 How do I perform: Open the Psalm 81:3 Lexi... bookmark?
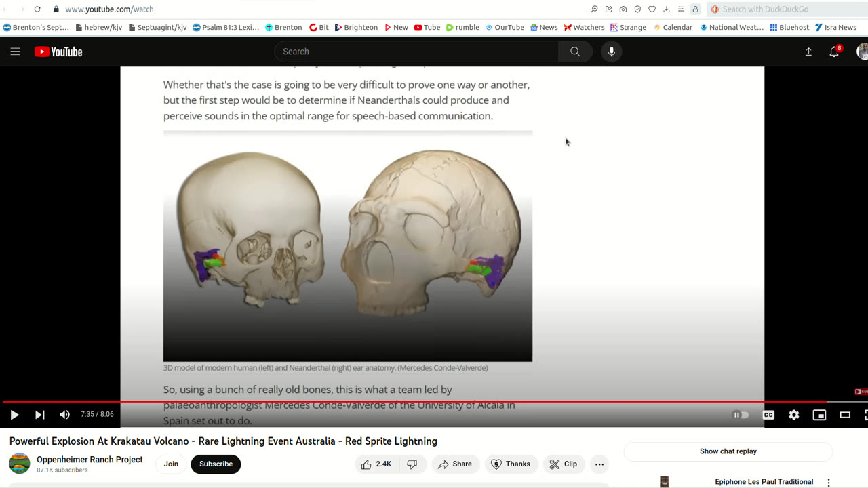[226, 28]
